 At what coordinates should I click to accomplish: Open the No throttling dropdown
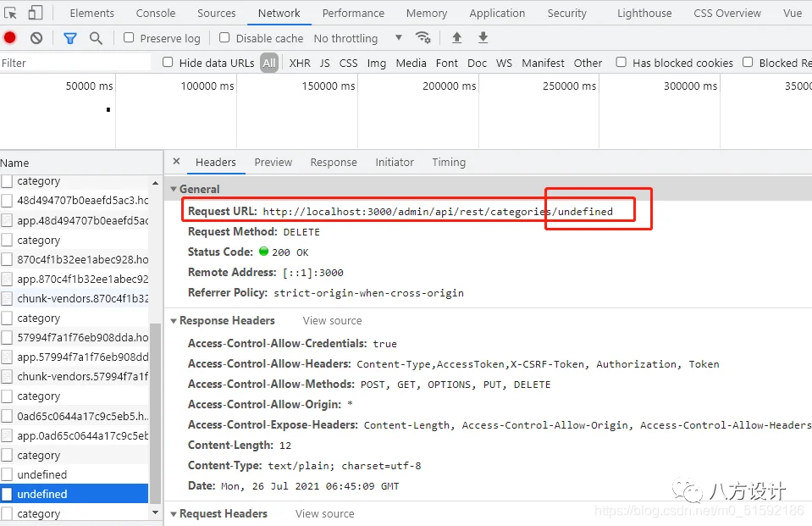click(358, 38)
